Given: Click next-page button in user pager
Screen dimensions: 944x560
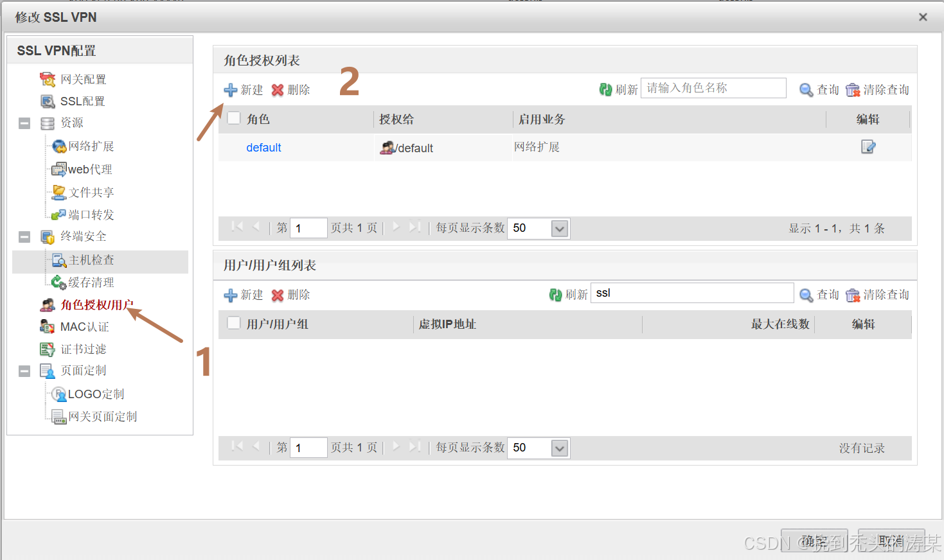Looking at the screenshot, I should point(396,446).
